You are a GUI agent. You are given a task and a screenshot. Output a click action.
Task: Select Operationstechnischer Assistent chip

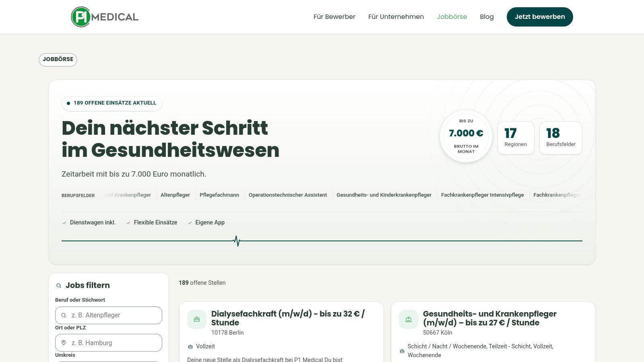click(288, 195)
